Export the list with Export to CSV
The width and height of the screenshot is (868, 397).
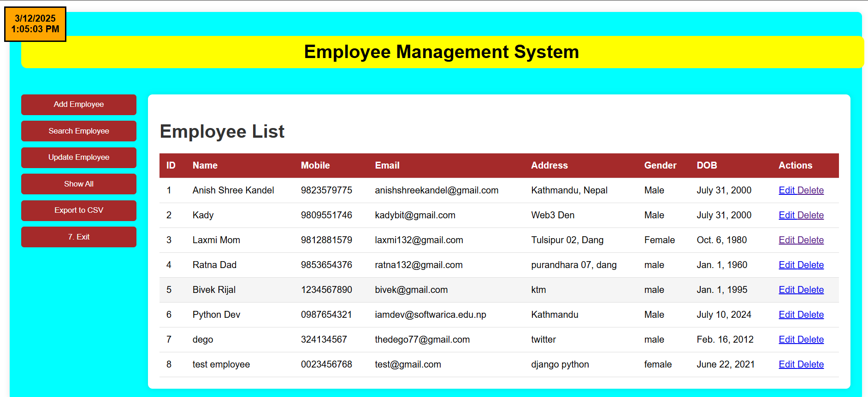pyautogui.click(x=79, y=210)
